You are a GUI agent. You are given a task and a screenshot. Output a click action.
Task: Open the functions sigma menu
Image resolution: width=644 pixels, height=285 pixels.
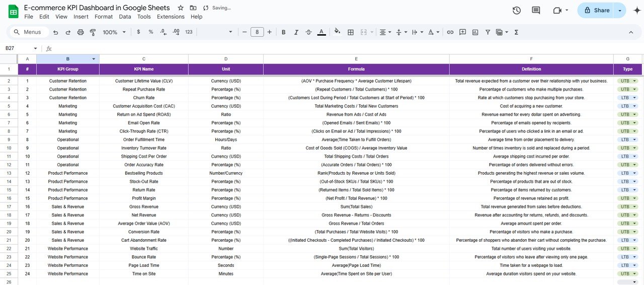[x=516, y=32]
